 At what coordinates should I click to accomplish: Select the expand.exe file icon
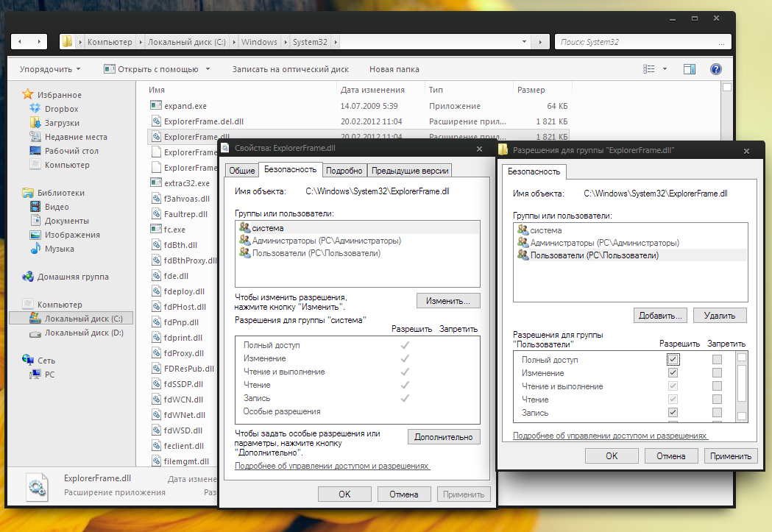pos(156,105)
